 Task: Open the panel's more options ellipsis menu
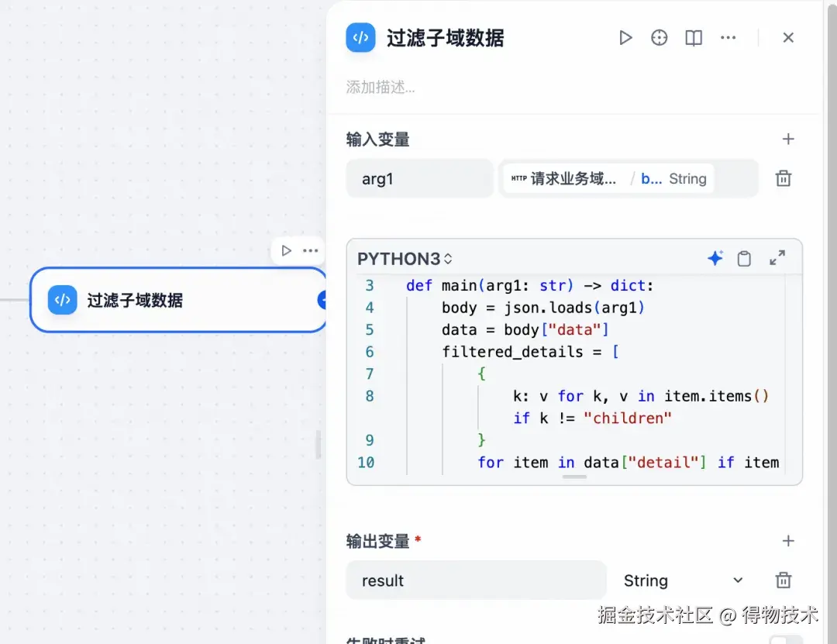tap(728, 37)
